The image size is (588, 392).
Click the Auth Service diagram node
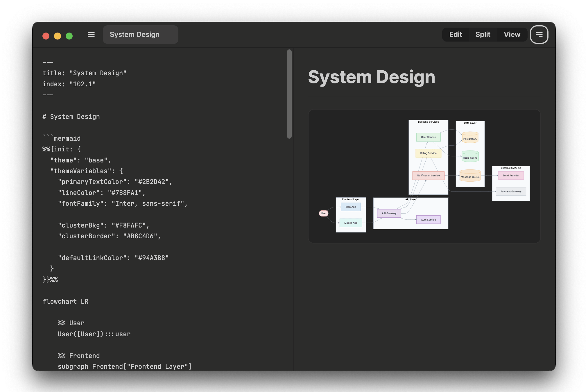pos(428,220)
